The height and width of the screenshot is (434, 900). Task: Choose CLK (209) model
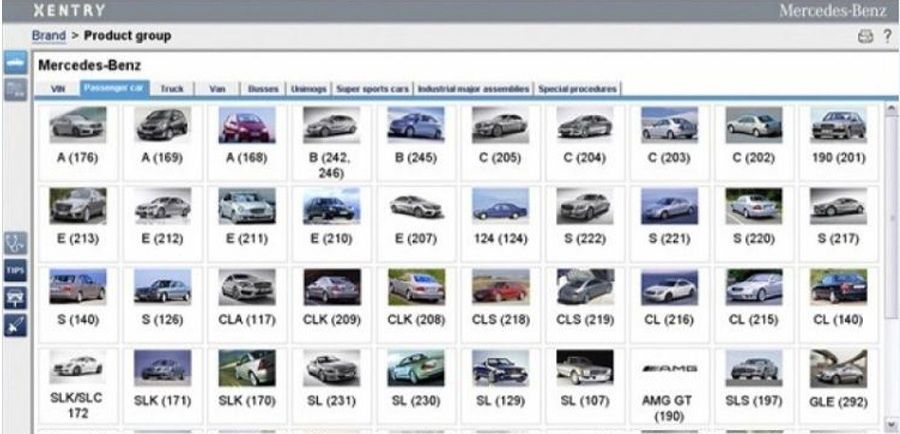331,305
